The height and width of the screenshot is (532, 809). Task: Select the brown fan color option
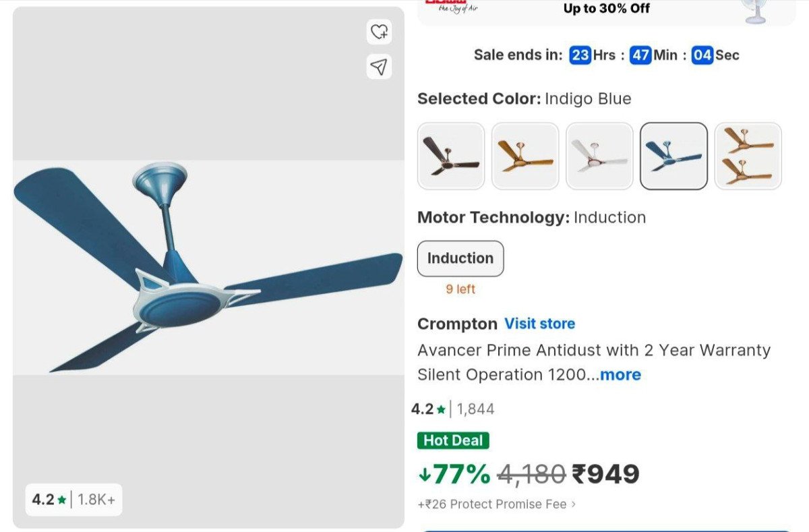450,156
